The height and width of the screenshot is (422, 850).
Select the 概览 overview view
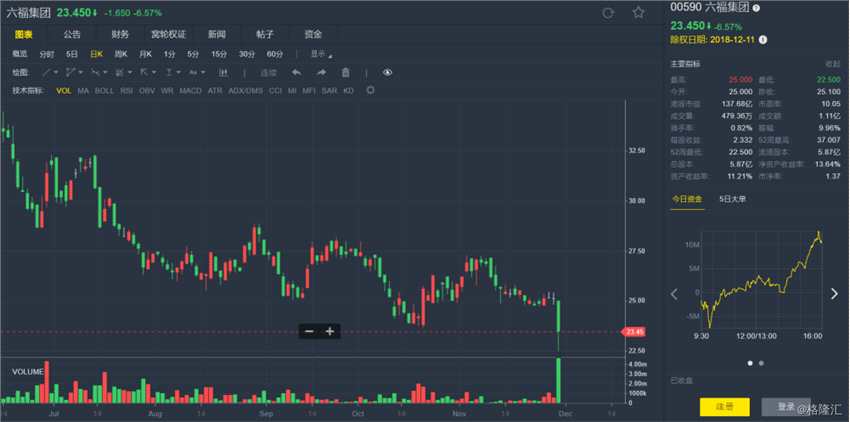pos(20,54)
